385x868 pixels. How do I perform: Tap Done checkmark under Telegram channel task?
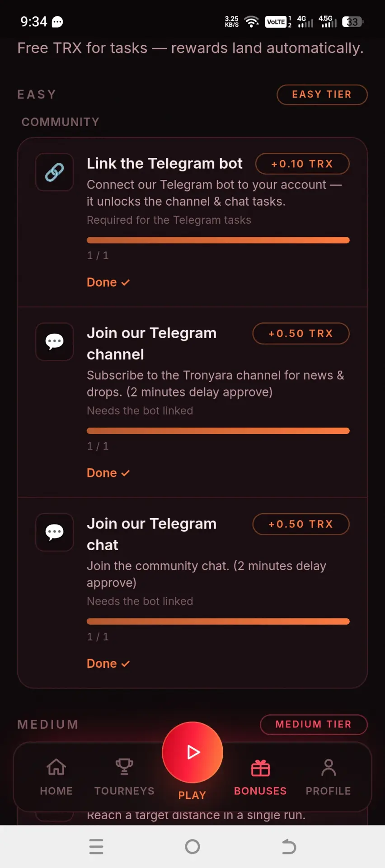pyautogui.click(x=108, y=473)
